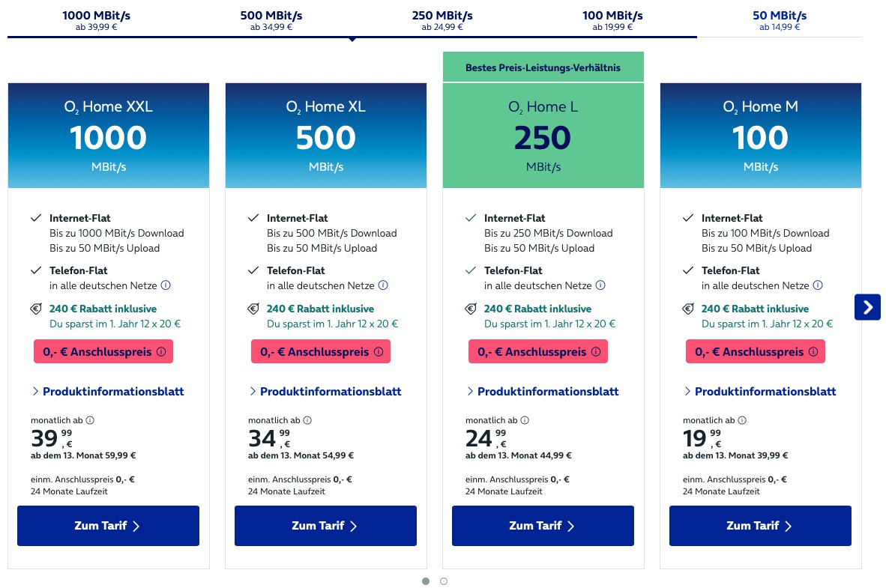886x588 pixels.
Task: Click info icon next to Home XL monatlich ab
Action: click(x=307, y=421)
